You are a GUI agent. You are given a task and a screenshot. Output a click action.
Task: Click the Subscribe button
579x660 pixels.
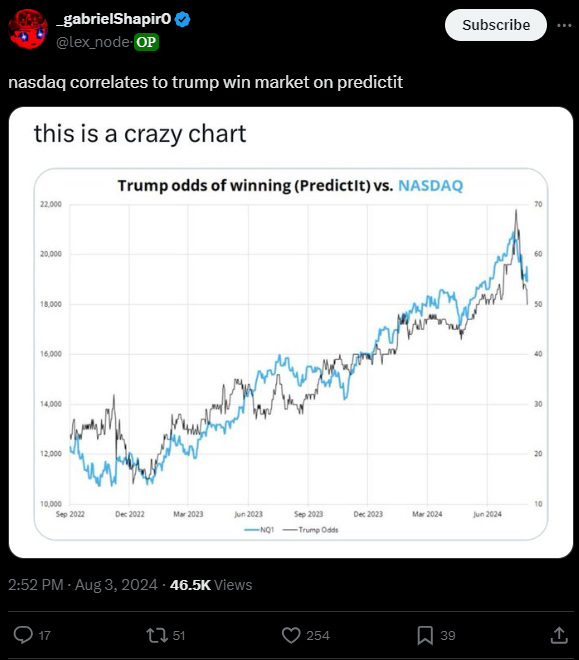click(496, 25)
